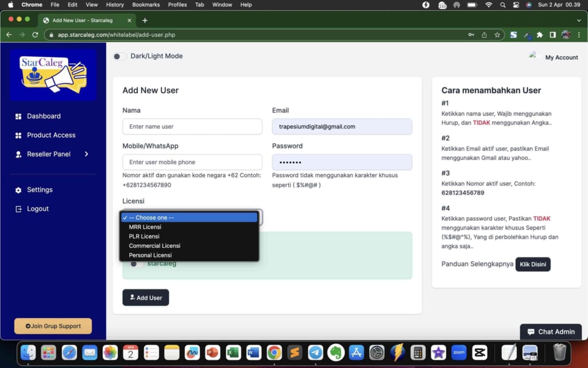Bookmark page using the star icon
The image size is (588, 368).
click(x=497, y=34)
